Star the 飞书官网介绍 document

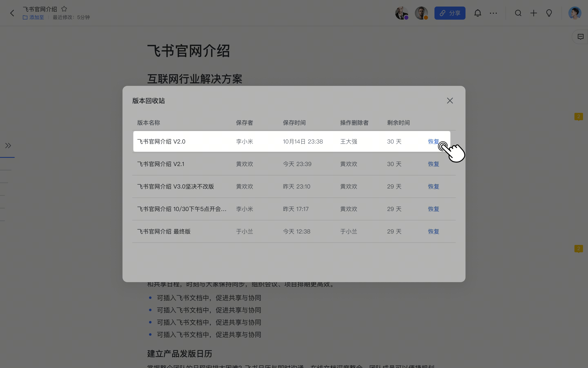point(64,9)
